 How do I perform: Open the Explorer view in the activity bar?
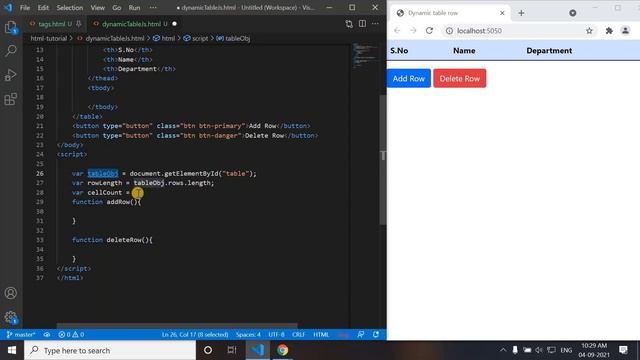[11, 28]
